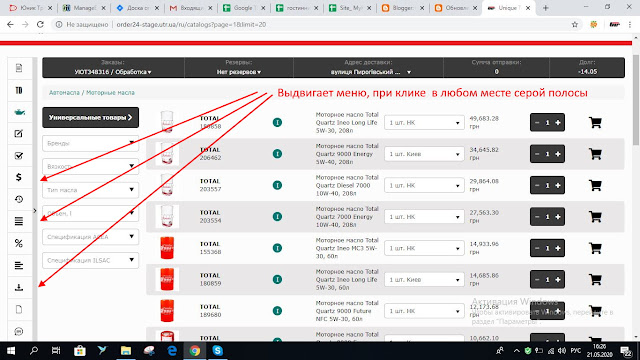
Task: Open the Тип масла filter dropdown
Action: coord(90,190)
